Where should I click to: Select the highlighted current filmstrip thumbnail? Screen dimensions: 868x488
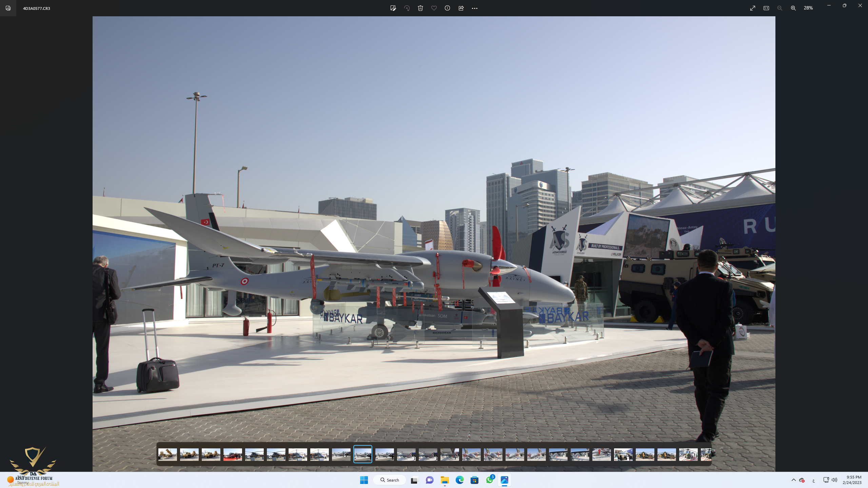pos(363,454)
